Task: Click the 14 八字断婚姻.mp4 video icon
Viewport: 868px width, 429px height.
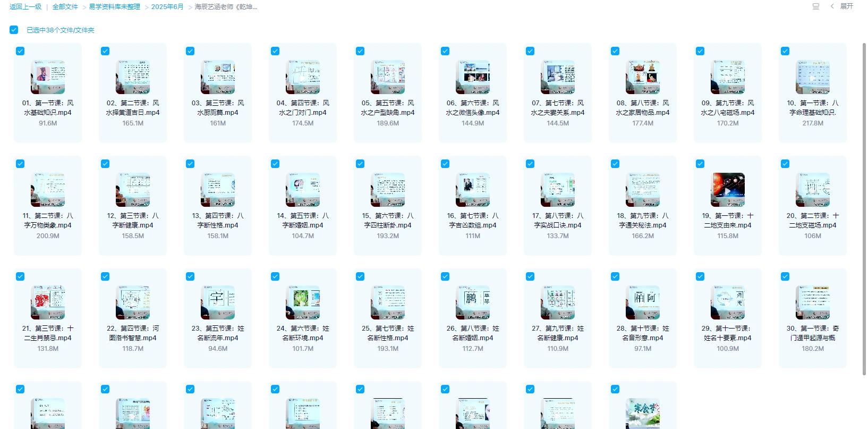Action: pyautogui.click(x=303, y=190)
